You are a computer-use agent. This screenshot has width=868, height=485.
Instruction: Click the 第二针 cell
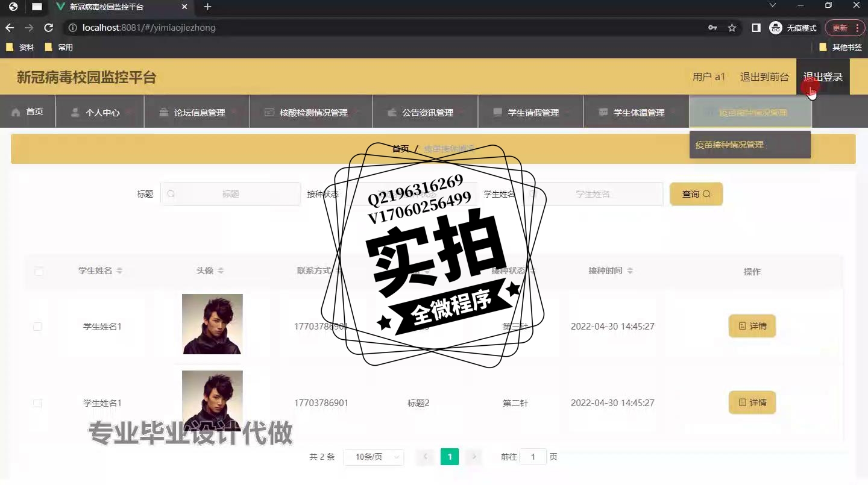click(515, 403)
